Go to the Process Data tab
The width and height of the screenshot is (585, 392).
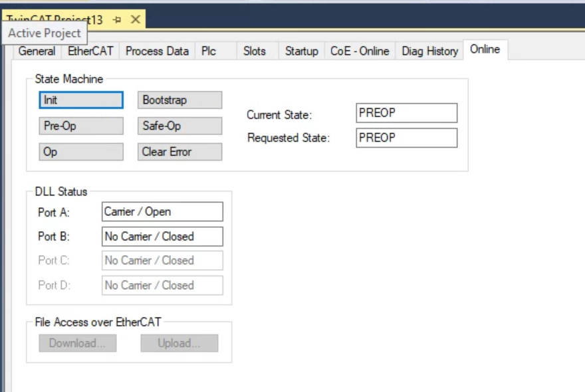click(157, 51)
